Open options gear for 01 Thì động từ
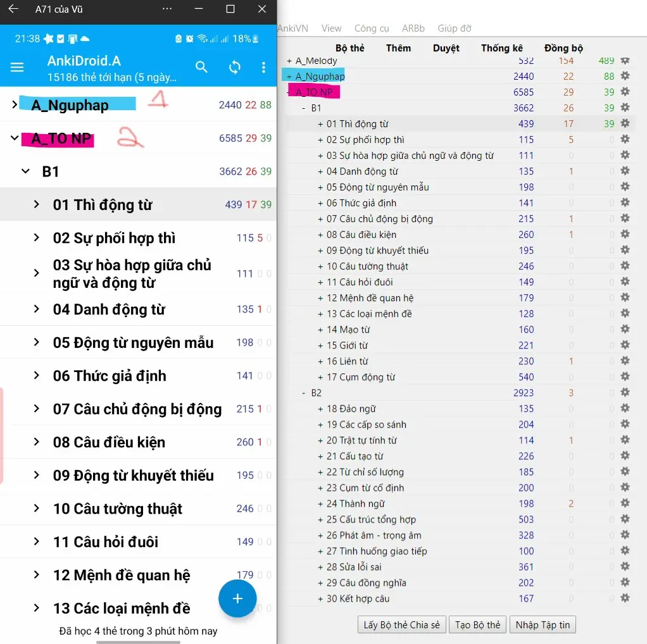Image resolution: width=647 pixels, height=644 pixels. pos(625,124)
